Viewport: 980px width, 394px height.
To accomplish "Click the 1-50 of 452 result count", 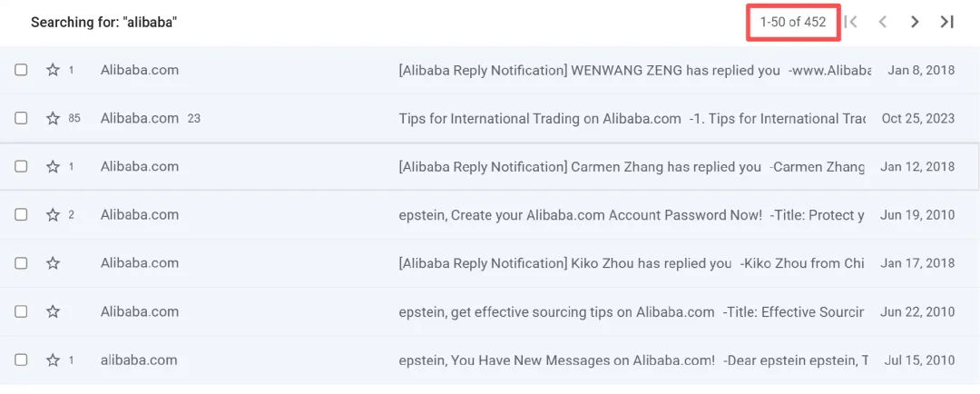I will (793, 22).
